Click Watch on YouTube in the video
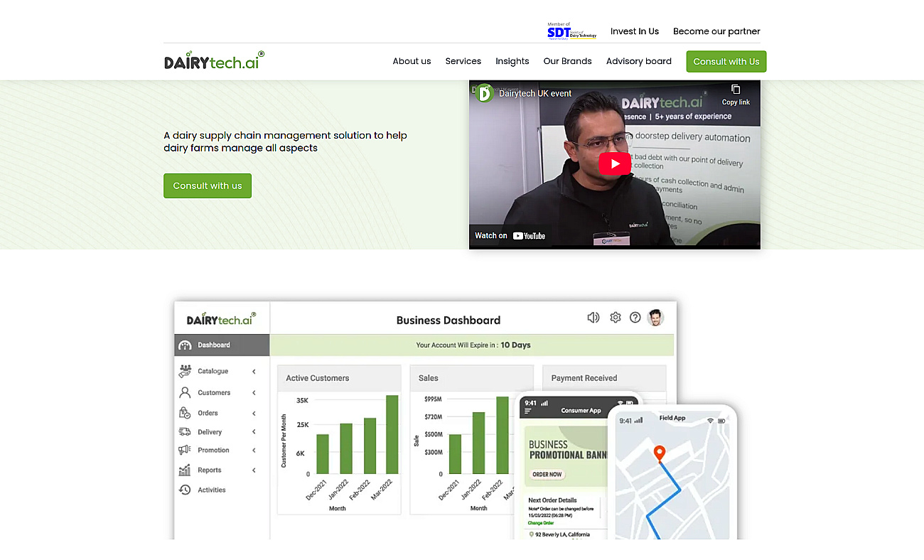This screenshot has height=560, width=924. click(x=510, y=235)
